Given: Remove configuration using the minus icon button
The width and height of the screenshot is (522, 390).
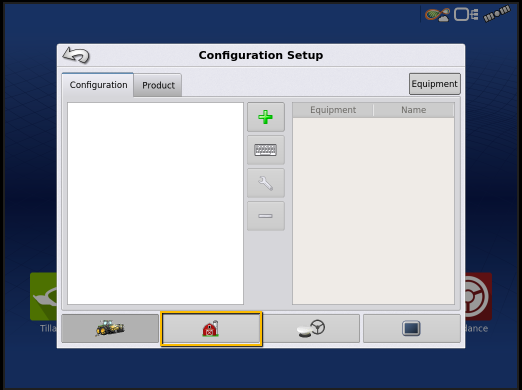Looking at the screenshot, I should (266, 216).
